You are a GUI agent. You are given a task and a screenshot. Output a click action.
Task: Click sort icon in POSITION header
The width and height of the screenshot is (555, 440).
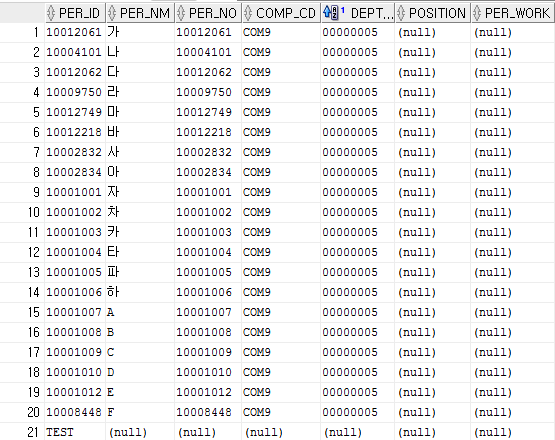[x=401, y=13]
